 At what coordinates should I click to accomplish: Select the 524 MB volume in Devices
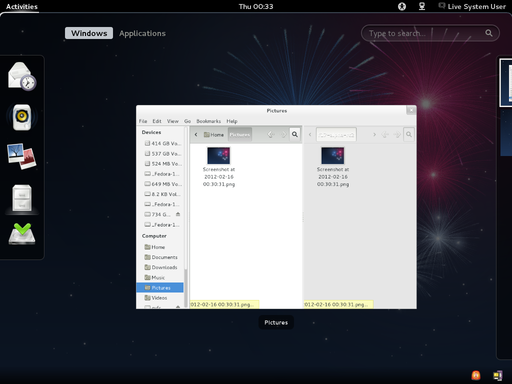tap(160, 164)
